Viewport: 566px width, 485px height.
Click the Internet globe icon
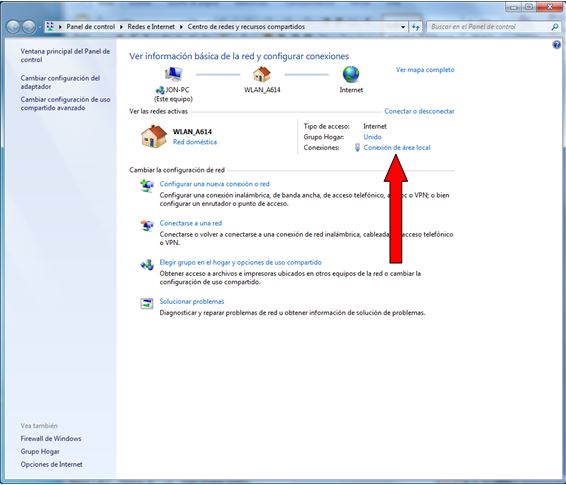point(351,74)
